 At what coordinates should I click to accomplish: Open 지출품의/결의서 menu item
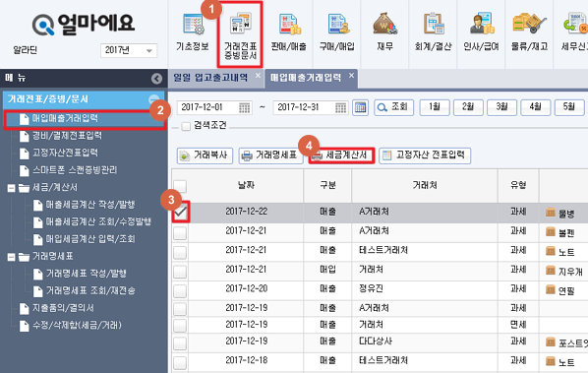pyautogui.click(x=63, y=308)
